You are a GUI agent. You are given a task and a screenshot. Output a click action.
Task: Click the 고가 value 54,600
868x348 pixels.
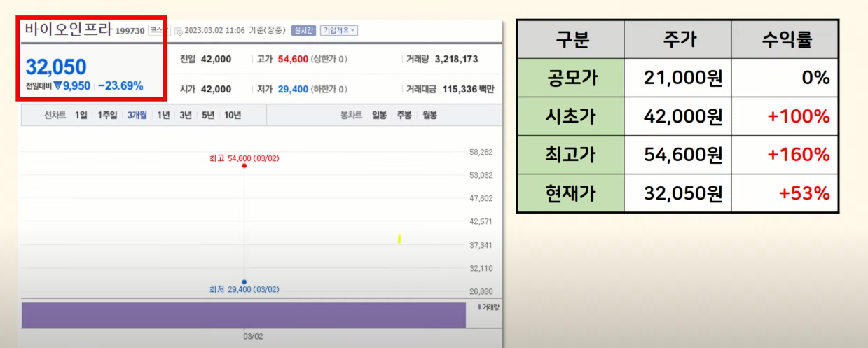[x=293, y=59]
